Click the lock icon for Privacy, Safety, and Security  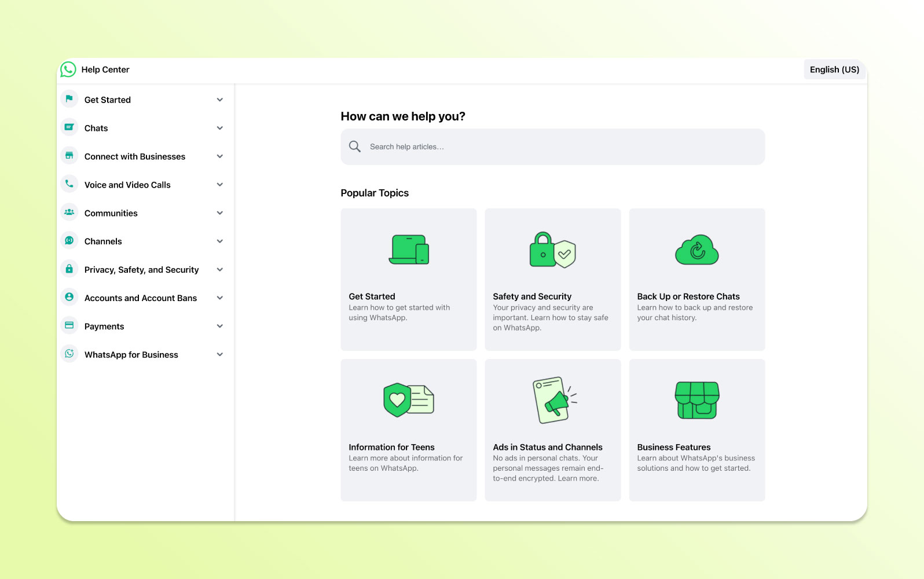pyautogui.click(x=69, y=269)
